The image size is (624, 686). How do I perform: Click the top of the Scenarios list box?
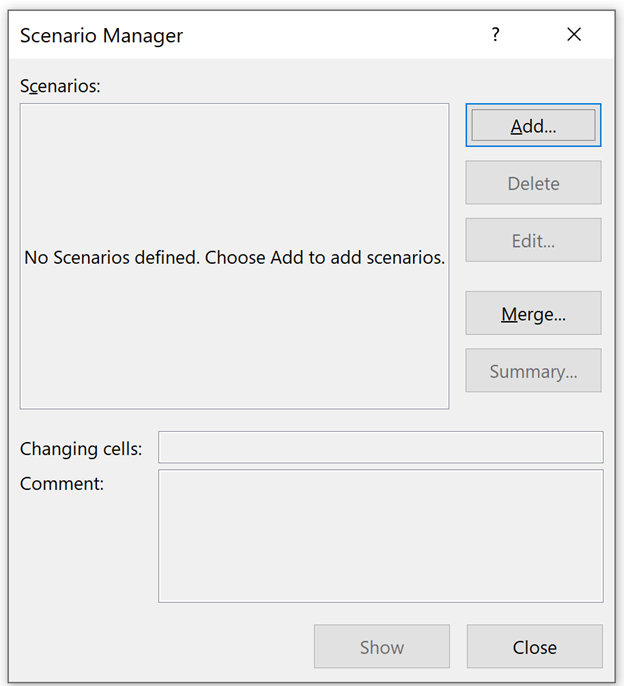pyautogui.click(x=234, y=130)
